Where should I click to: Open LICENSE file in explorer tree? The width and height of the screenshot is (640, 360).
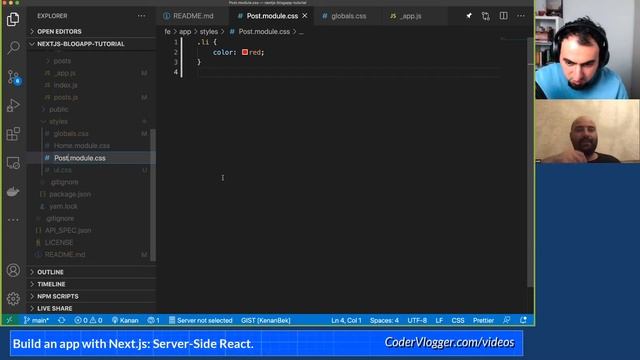click(59, 242)
